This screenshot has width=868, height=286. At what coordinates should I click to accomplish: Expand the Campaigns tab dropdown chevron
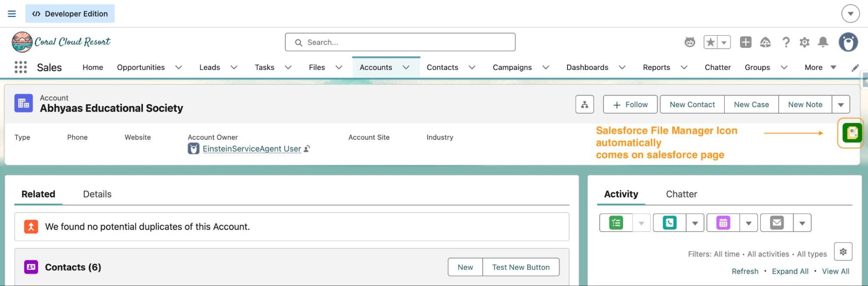(x=546, y=67)
